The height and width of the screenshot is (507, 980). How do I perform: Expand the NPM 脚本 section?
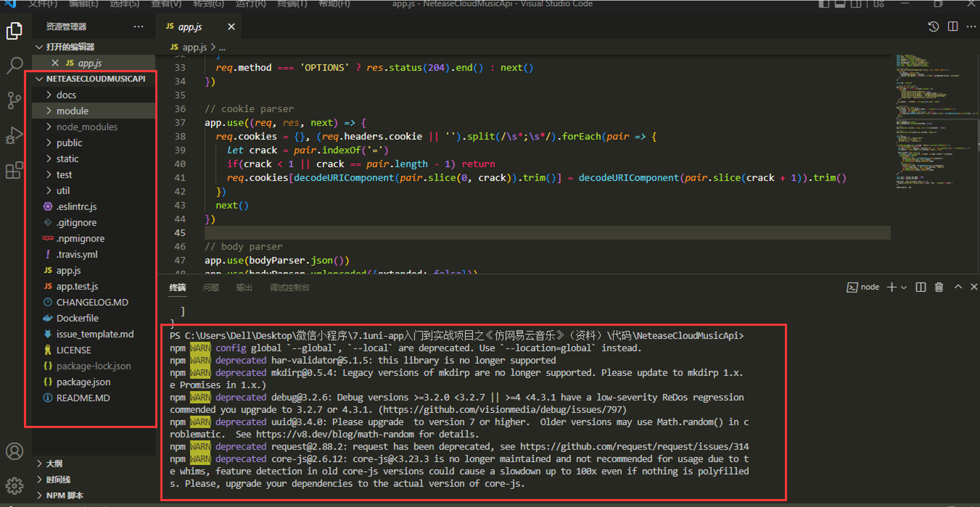tap(94, 495)
